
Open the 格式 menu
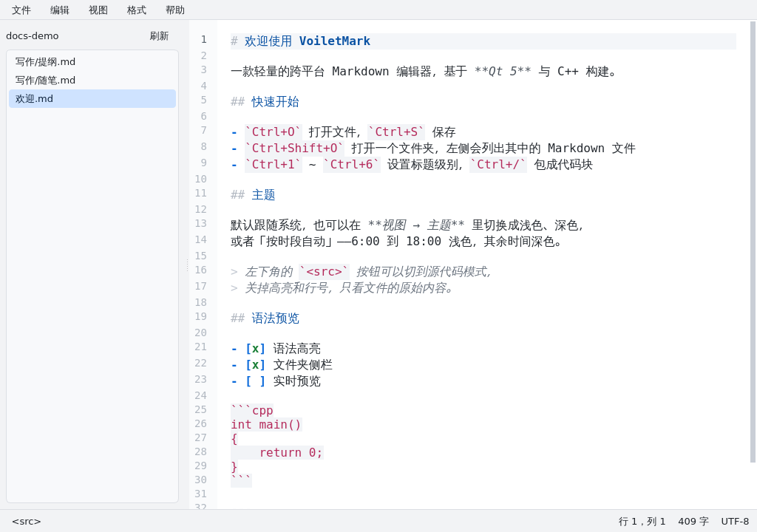coord(137,10)
